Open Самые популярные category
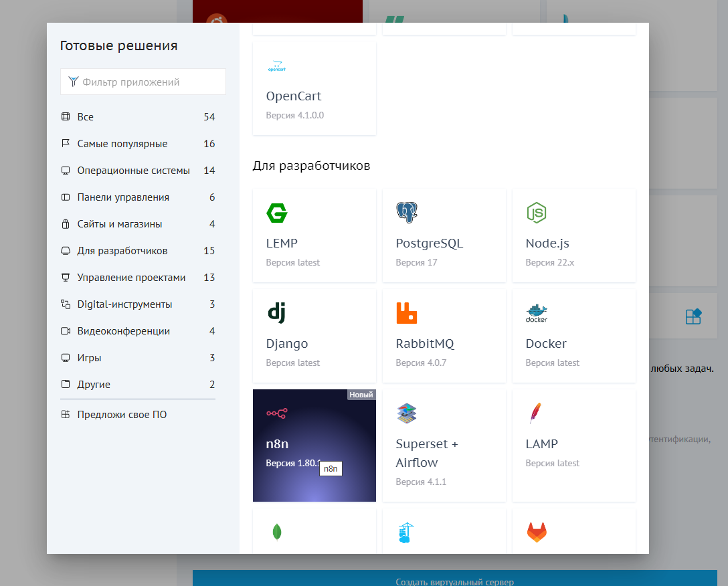Viewport: 728px width, 586px height. pyautogui.click(x=138, y=144)
